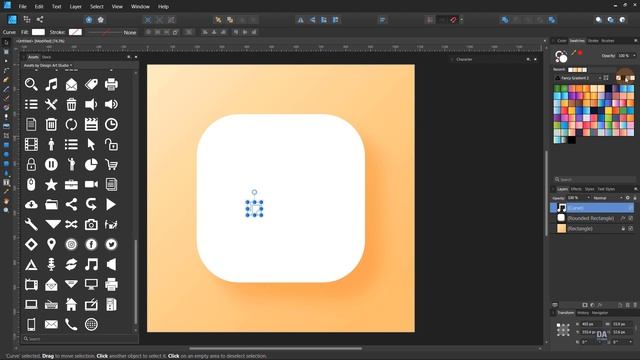Click the Swatches panel search field

[594, 180]
